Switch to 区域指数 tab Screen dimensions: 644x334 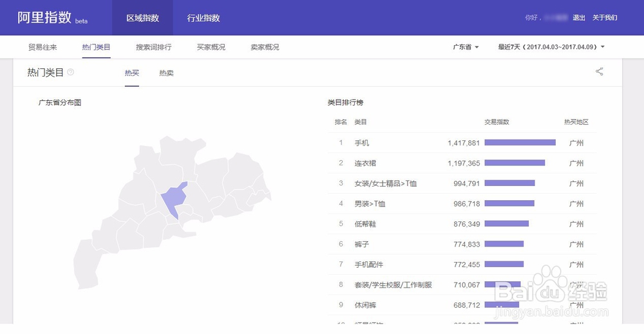click(x=142, y=17)
